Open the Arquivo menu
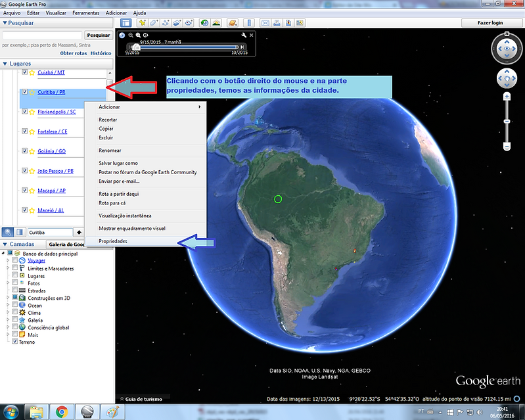Screen dimensions: 525x420 pyautogui.click(x=12, y=13)
